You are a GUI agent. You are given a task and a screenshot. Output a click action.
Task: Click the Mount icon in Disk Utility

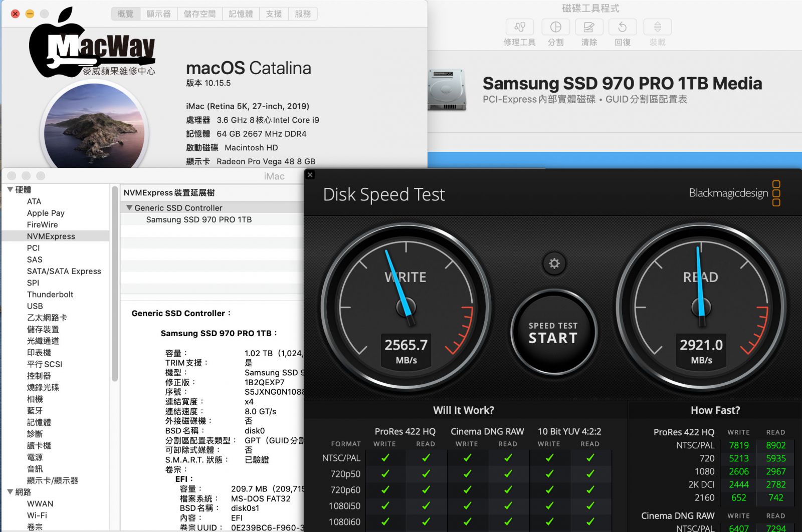tap(657, 27)
